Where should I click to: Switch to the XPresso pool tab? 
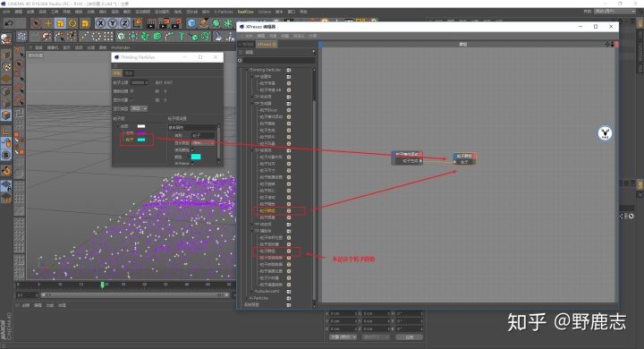coord(267,44)
